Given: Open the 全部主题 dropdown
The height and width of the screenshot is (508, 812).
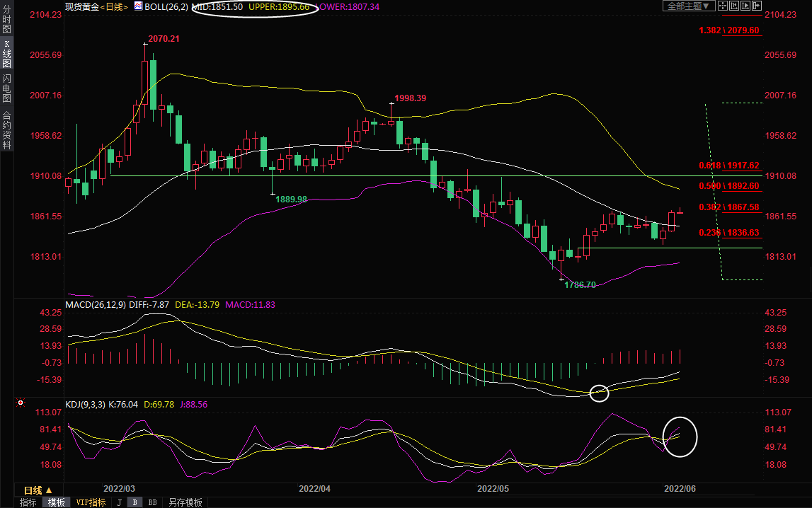Looking at the screenshot, I should (x=687, y=6).
